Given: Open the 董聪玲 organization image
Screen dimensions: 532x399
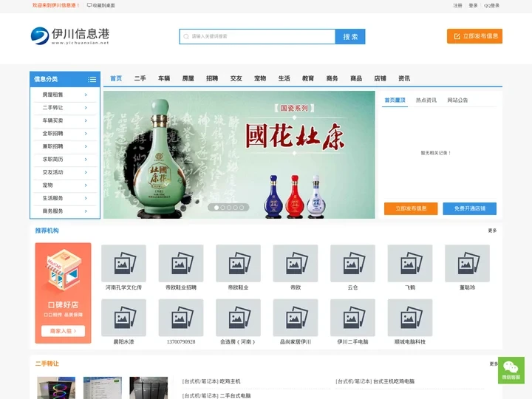Looking at the screenshot, I should (x=467, y=263).
